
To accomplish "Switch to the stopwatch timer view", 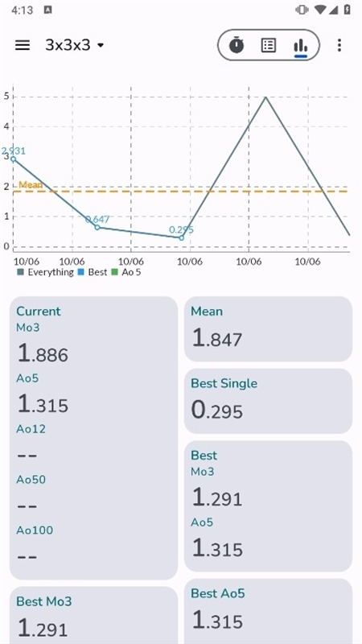I will tap(236, 45).
